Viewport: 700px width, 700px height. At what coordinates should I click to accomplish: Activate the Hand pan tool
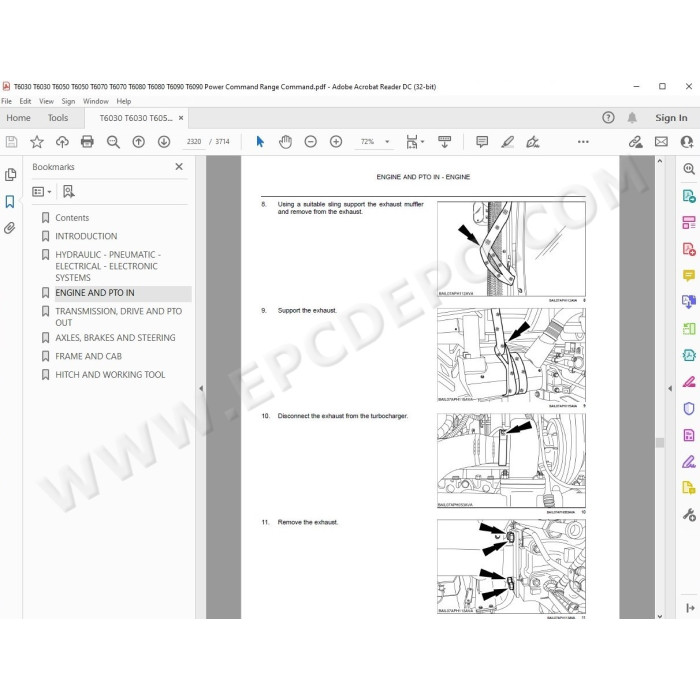pyautogui.click(x=285, y=142)
